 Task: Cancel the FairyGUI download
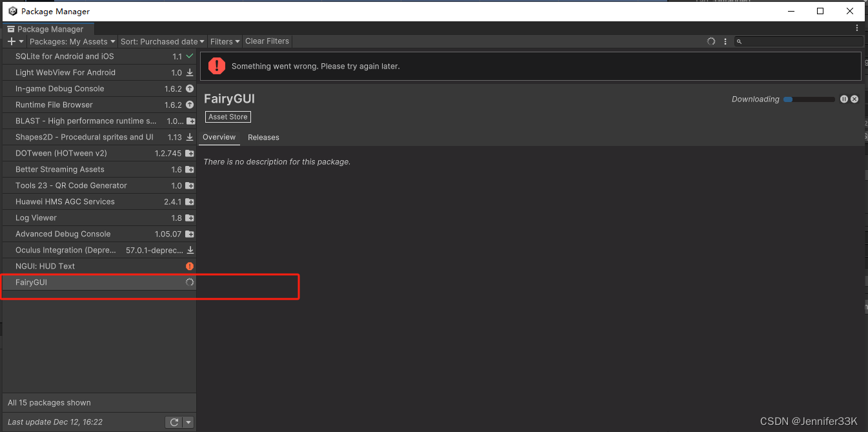(854, 99)
